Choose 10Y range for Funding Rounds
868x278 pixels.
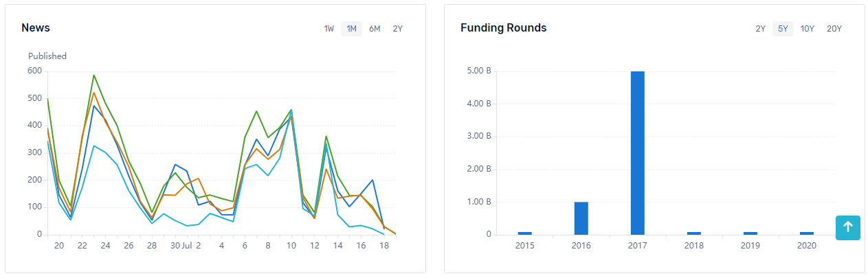point(807,29)
